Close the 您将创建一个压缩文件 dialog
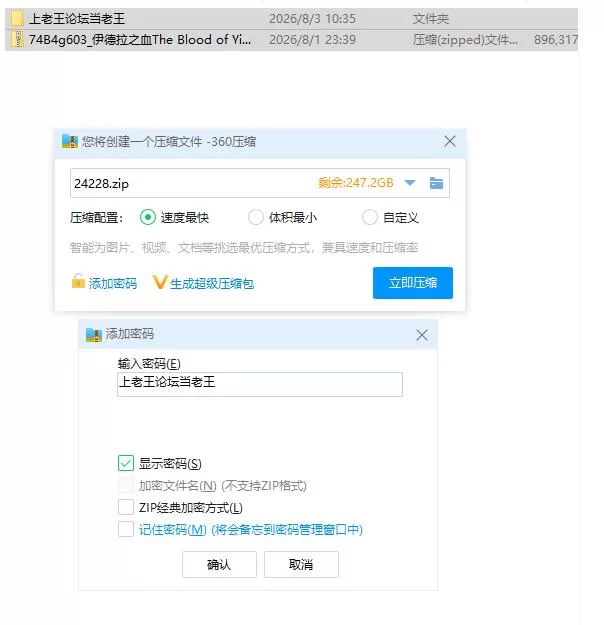This screenshot has height=625, width=604. (x=450, y=141)
